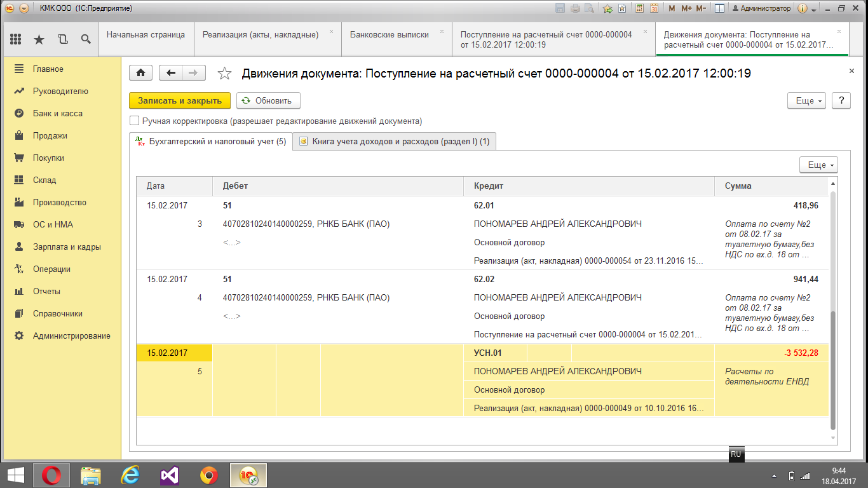Open the History scroll icon
This screenshot has height=488, width=868.
pyautogui.click(x=62, y=39)
